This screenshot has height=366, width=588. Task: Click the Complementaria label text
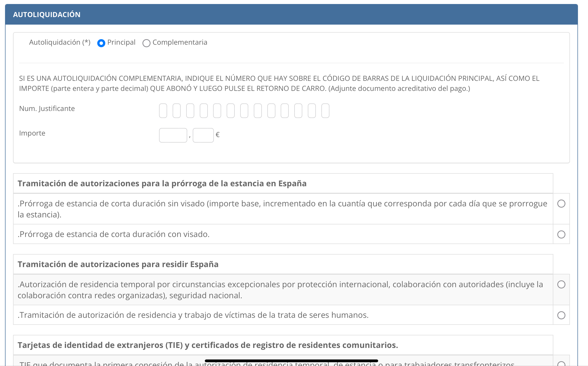pos(180,42)
